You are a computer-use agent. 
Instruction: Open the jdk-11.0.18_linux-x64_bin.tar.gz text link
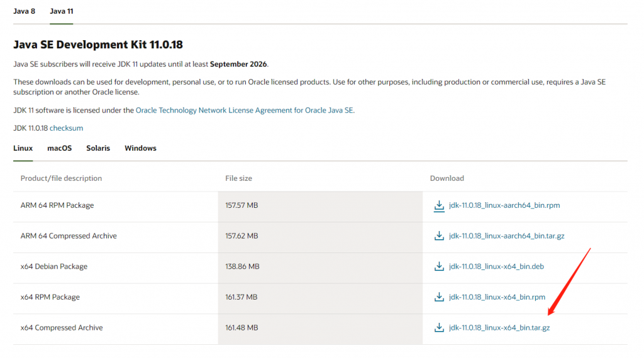tap(499, 327)
